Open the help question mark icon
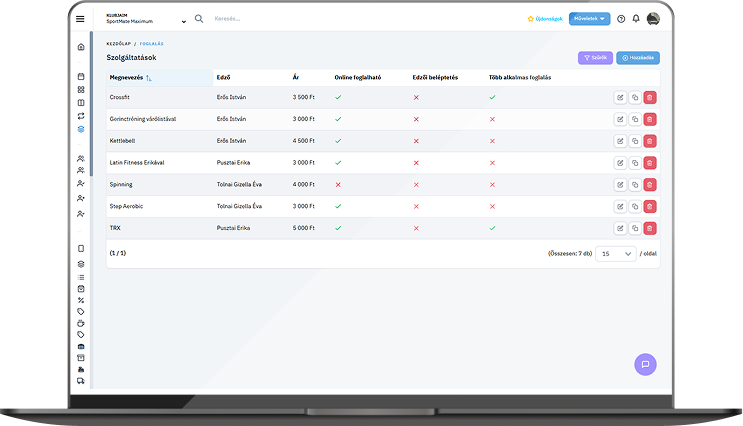 621,19
